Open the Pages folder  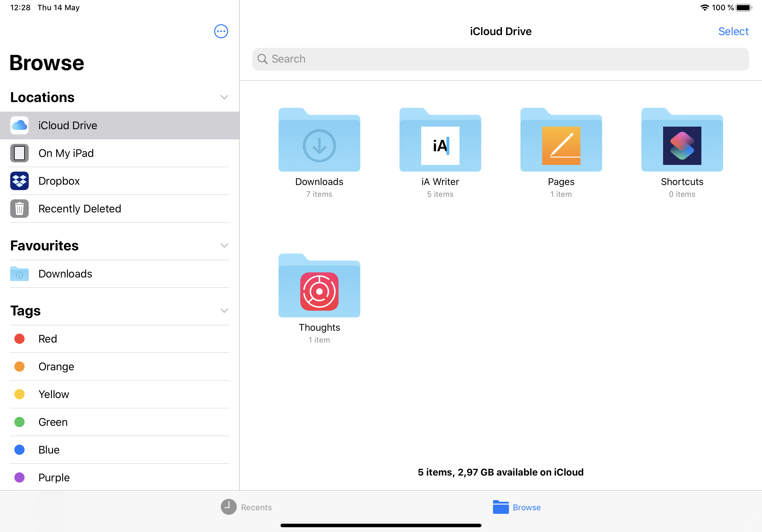coord(561,140)
